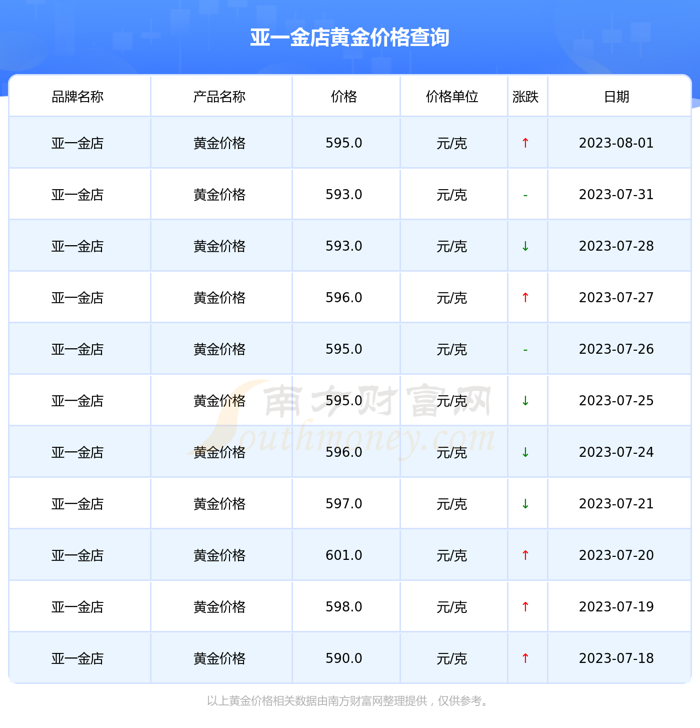Click the down arrow for 2023-07-21

pyautogui.click(x=525, y=504)
